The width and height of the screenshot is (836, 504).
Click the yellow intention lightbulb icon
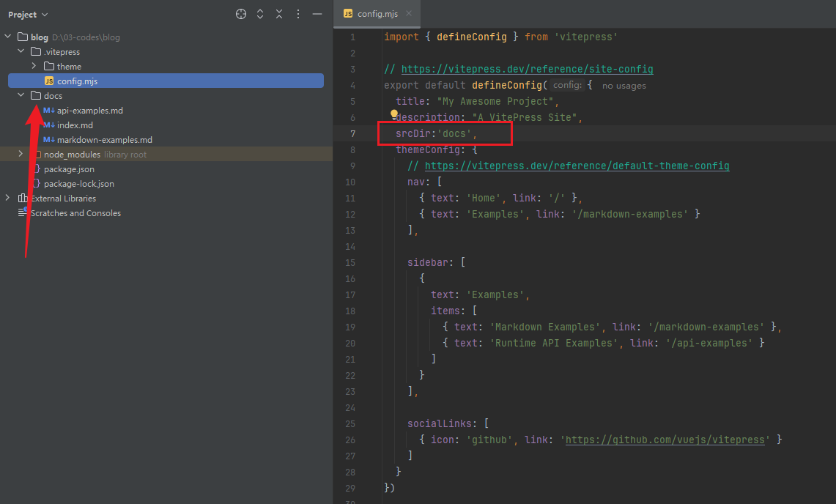[x=394, y=114]
